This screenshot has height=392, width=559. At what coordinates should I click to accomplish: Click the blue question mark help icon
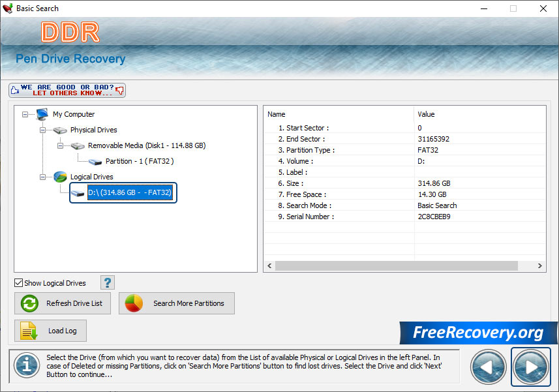coord(108,282)
